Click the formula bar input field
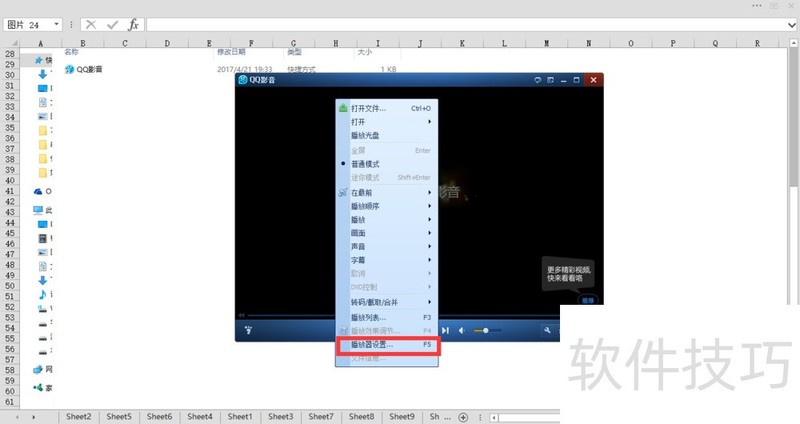Screen dimensions: 800x424 click(450, 24)
